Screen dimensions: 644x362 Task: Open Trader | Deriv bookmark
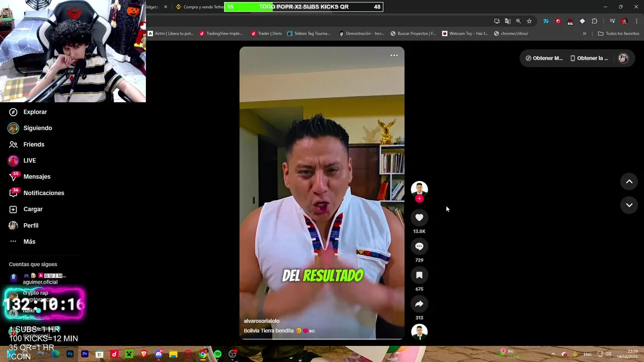266,34
